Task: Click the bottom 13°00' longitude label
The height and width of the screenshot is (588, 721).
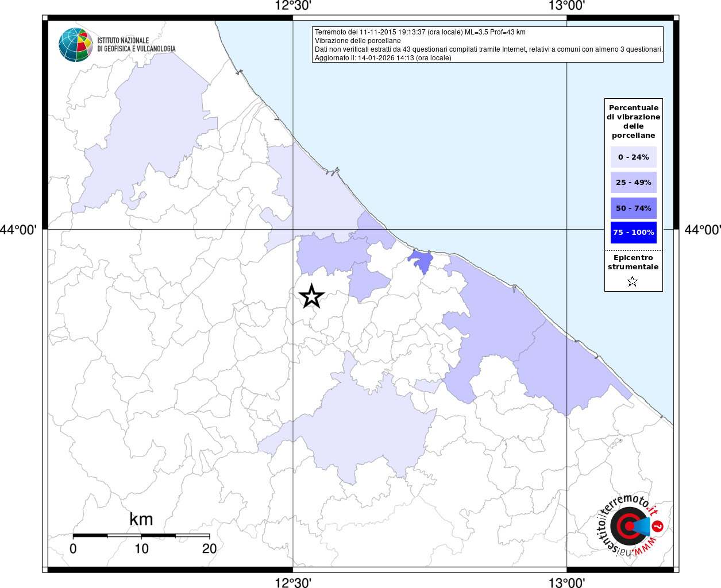Action: [566, 583]
